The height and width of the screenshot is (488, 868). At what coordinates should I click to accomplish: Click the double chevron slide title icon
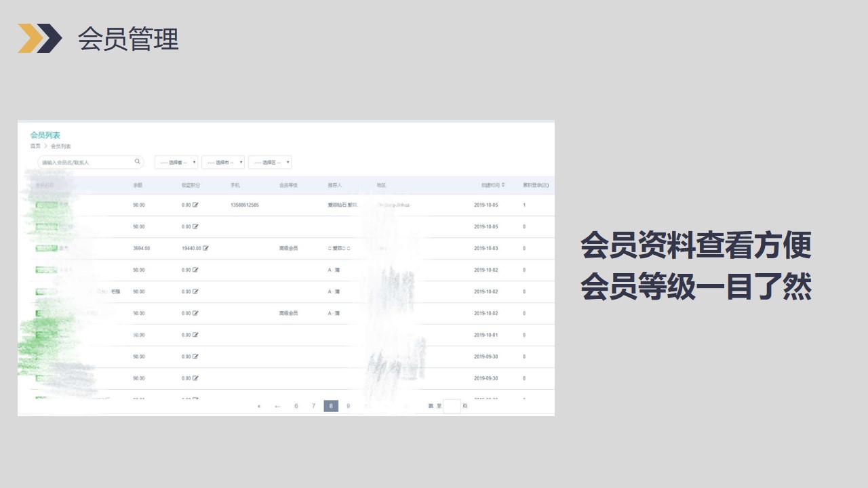click(x=39, y=38)
